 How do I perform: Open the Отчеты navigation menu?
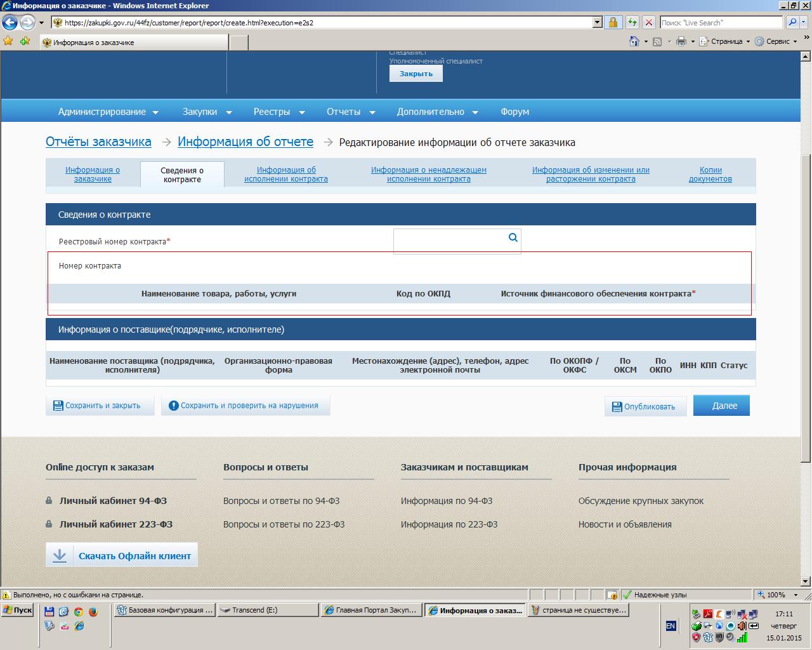350,112
